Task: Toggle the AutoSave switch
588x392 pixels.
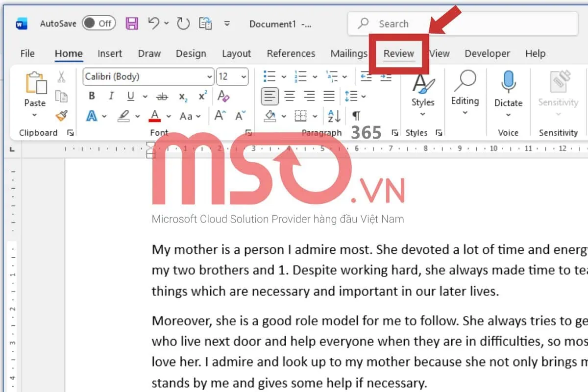Action: pos(98,23)
